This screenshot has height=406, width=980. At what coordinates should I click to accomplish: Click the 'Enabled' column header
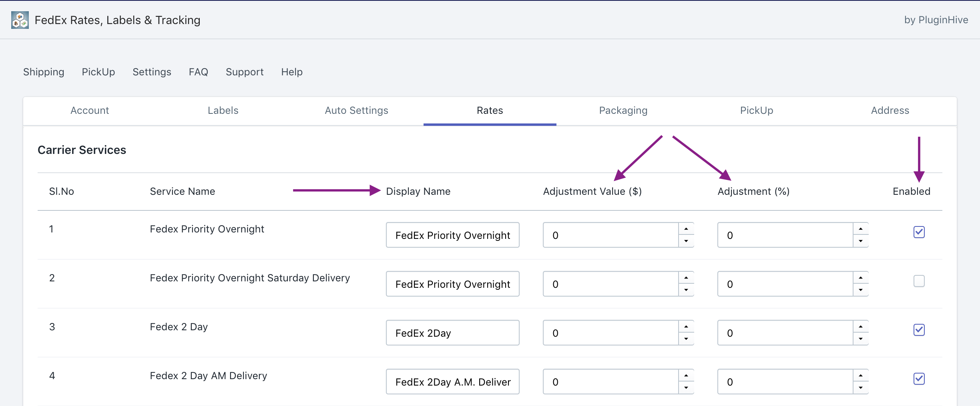[912, 192]
